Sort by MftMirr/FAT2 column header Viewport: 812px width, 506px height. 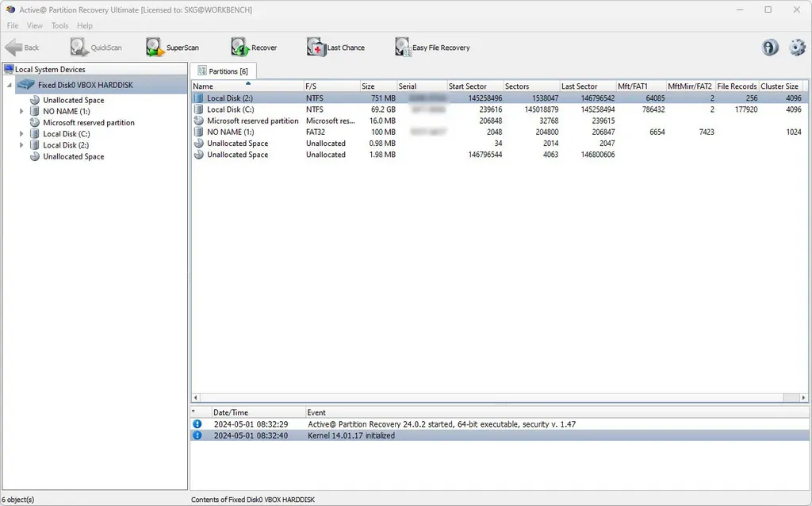[x=691, y=86]
